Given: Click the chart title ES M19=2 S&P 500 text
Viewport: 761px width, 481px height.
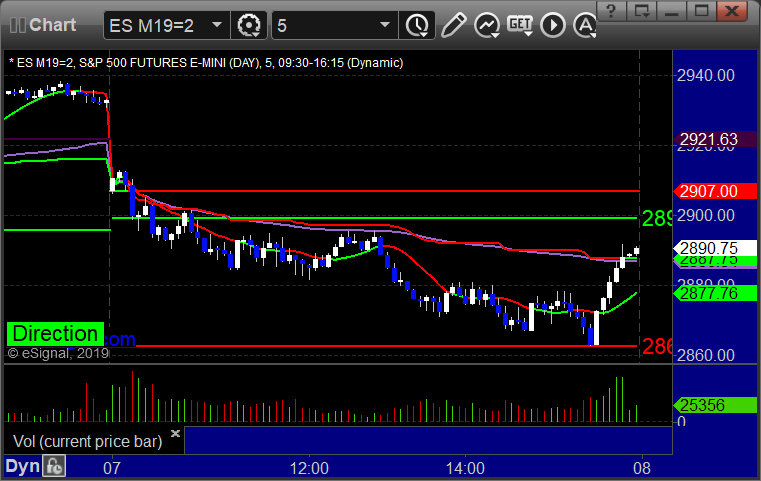Looking at the screenshot, I should tap(206, 63).
